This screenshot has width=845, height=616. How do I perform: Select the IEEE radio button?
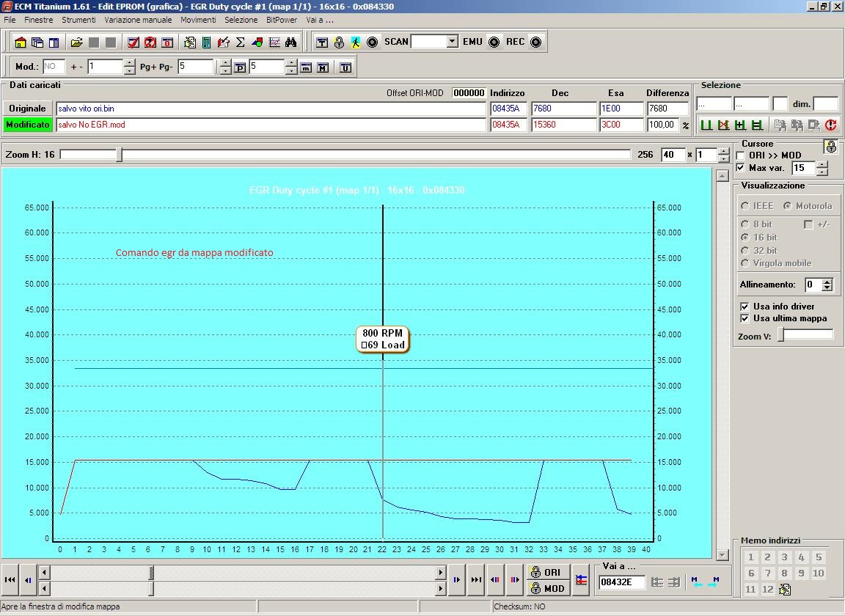coord(745,206)
